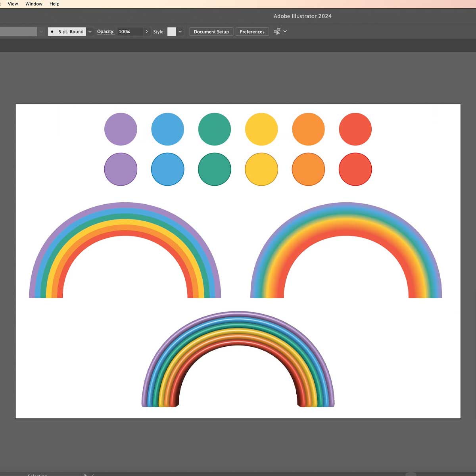Click the Document Setup button
476x476 pixels.
(x=211, y=32)
